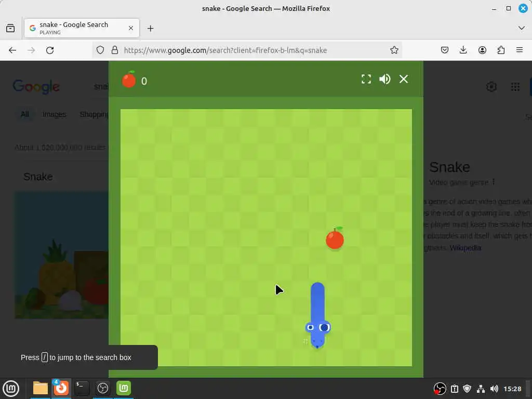Toggle fullscreen mode in Snake game
This screenshot has height=399, width=532.
[x=366, y=79]
